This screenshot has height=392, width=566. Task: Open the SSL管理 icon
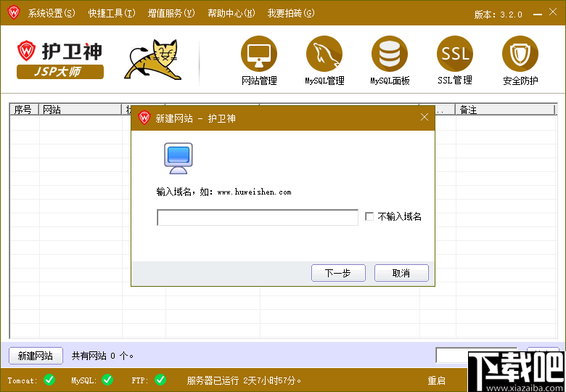tap(455, 54)
